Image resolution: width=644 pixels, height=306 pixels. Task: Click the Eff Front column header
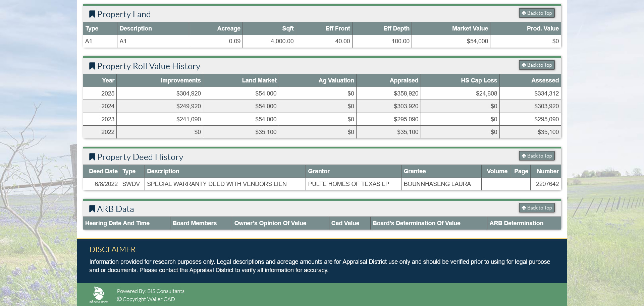324,28
